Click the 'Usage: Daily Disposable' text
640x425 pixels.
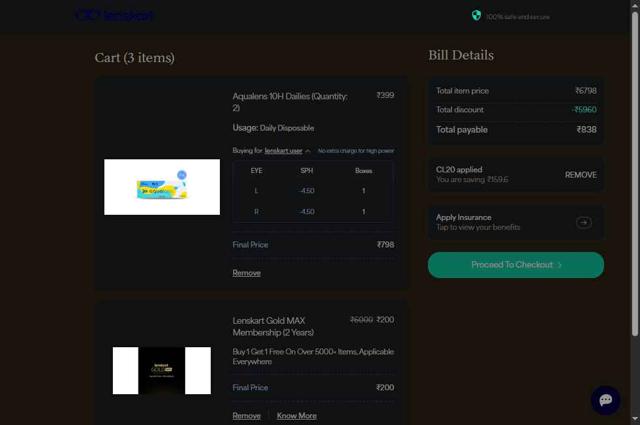[x=273, y=128]
